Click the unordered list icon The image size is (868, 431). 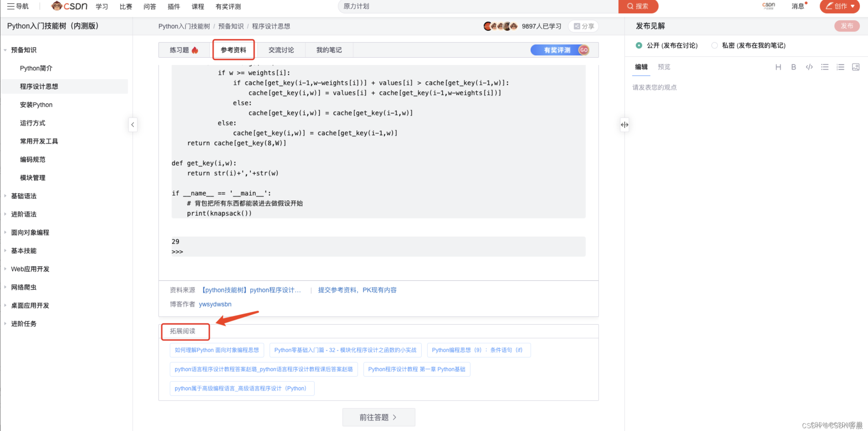tap(825, 67)
